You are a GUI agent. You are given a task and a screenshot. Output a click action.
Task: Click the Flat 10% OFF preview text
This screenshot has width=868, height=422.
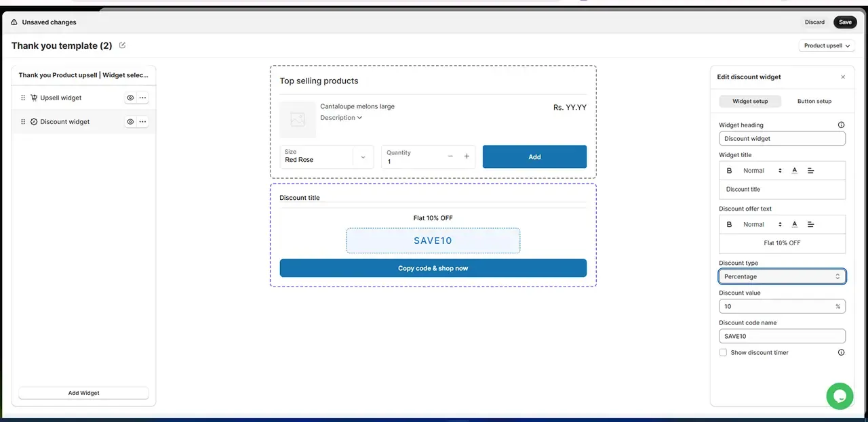433,218
